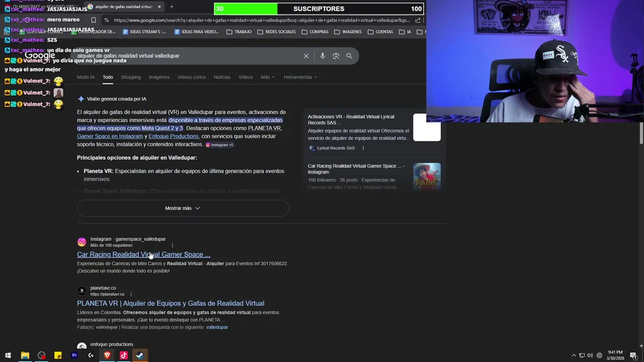Image resolution: width=644 pixels, height=362 pixels.
Task: Open IMAGENES bookmarks folder
Action: [x=348, y=32]
